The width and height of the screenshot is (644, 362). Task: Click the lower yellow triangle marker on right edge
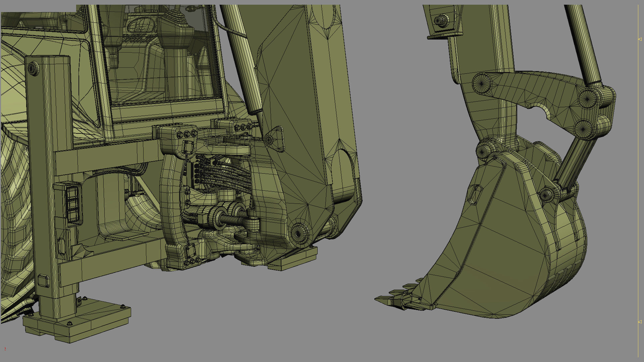click(x=640, y=322)
